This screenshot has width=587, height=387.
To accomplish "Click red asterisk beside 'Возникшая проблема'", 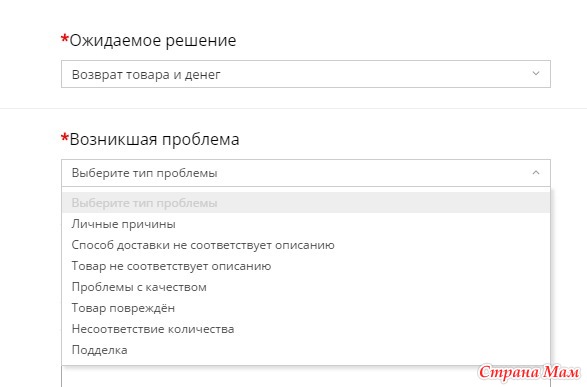I will (x=65, y=137).
